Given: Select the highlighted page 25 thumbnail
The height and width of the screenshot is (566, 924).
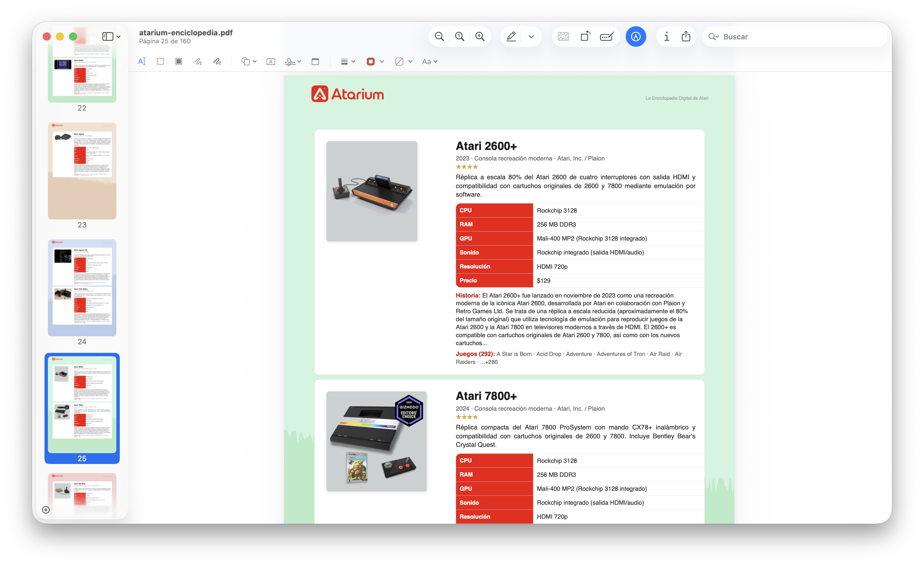Looking at the screenshot, I should point(82,405).
